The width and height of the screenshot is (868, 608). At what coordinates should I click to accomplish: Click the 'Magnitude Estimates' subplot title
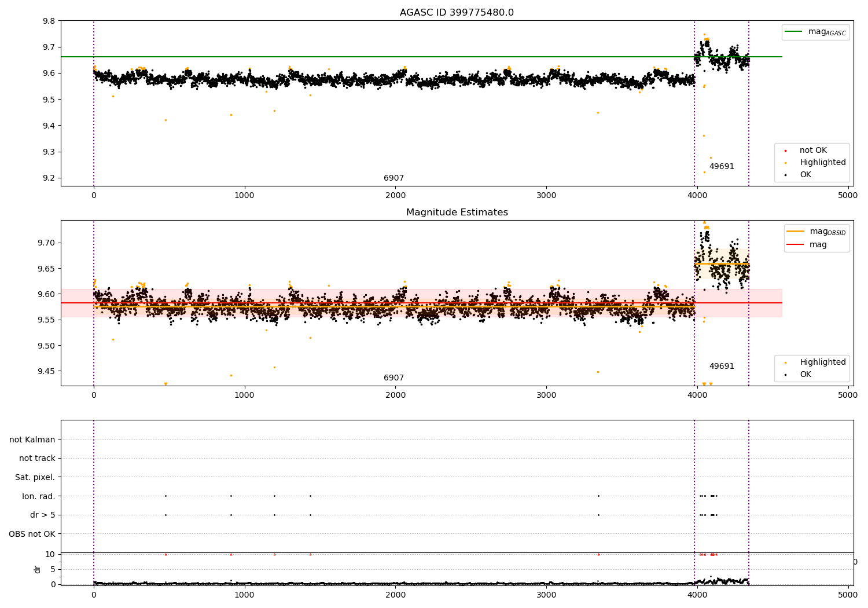457,213
